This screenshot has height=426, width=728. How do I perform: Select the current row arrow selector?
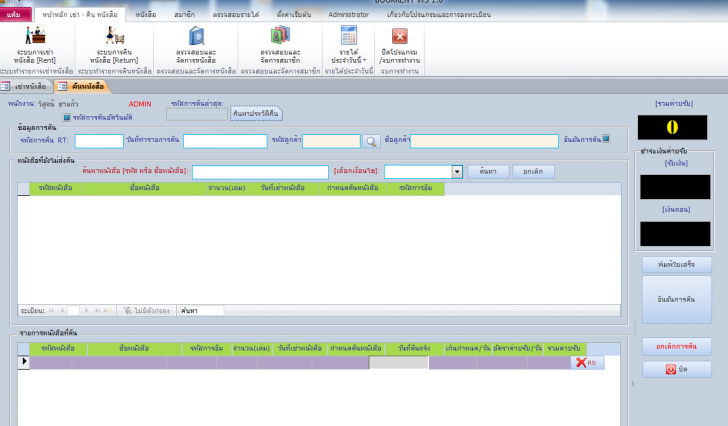click(24, 362)
